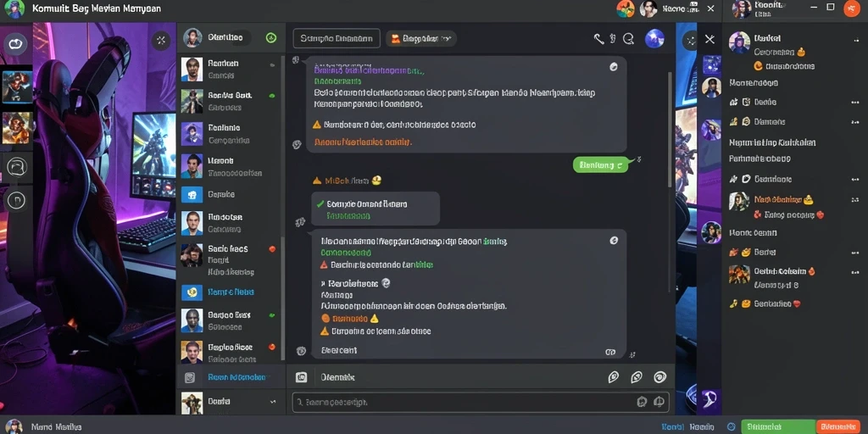Screen dimensions: 868x434
Task: Click the swirl icon left of the orange message line
Action: click(x=297, y=144)
